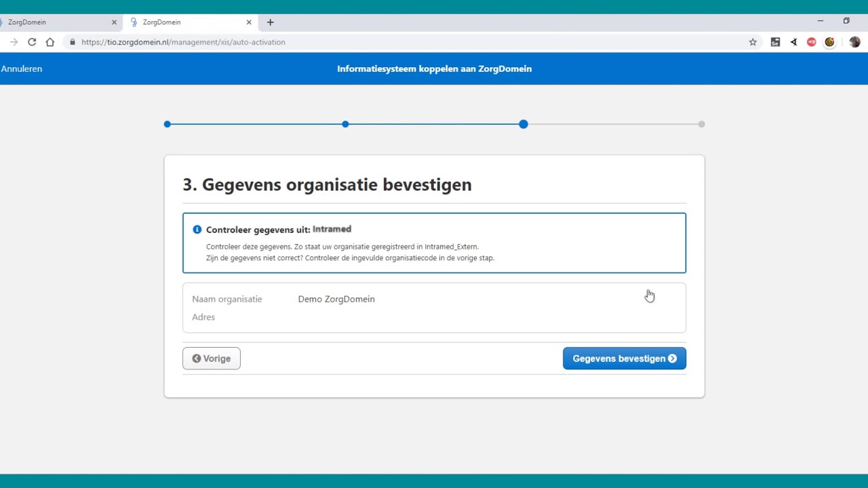Screen dimensions: 868x488
Task: Reload the page with the refresh icon
Action: 32,42
